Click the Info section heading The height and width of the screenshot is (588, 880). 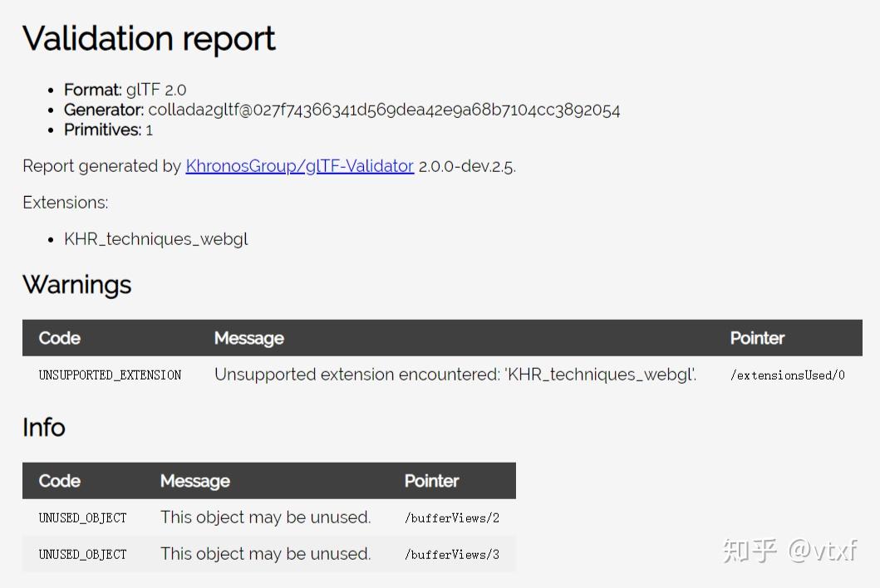point(44,428)
